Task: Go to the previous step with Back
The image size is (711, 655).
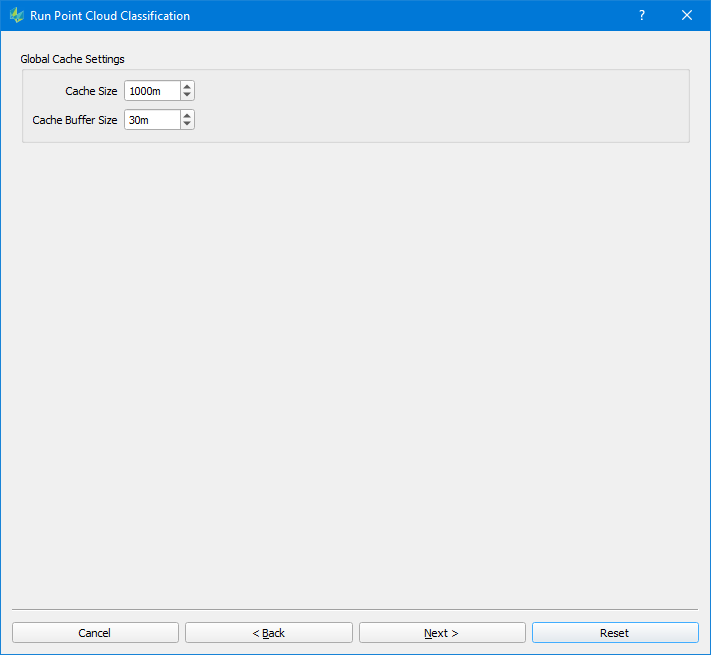Action: 268,633
